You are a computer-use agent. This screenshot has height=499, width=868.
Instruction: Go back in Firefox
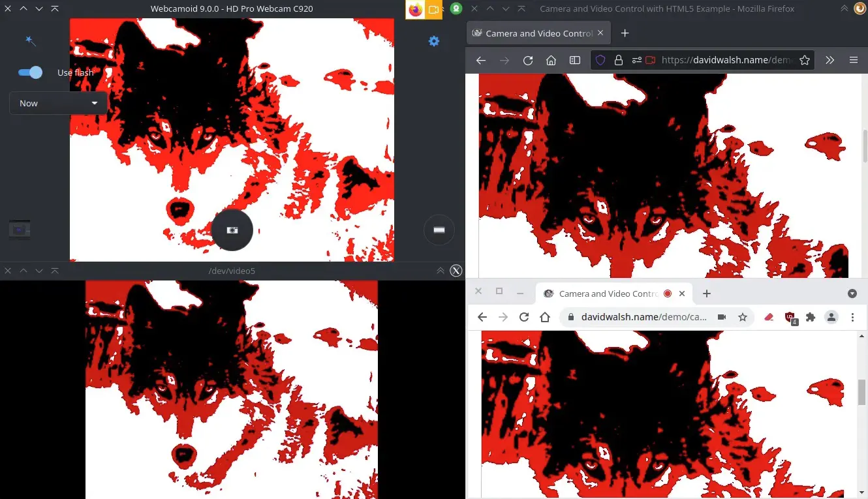[x=481, y=60]
